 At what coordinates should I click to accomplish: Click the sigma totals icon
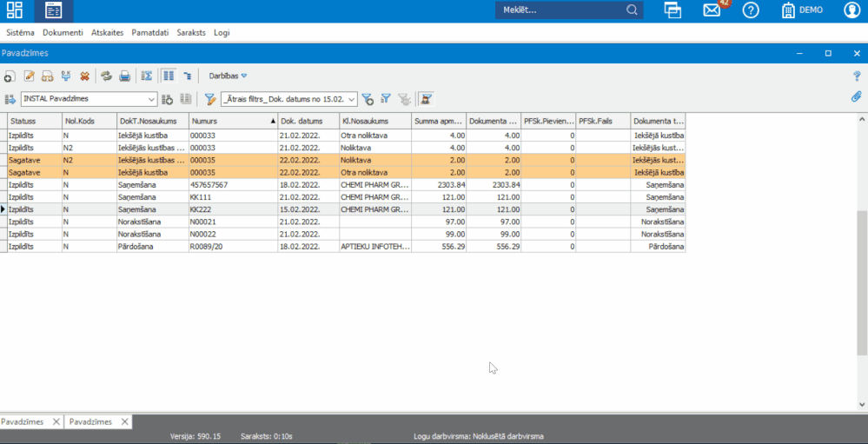[147, 76]
